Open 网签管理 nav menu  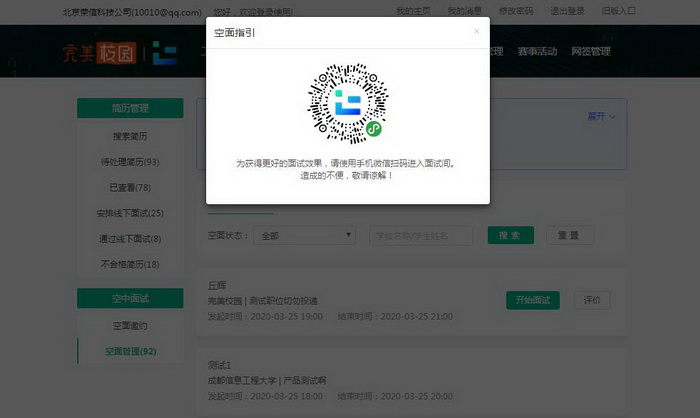591,51
